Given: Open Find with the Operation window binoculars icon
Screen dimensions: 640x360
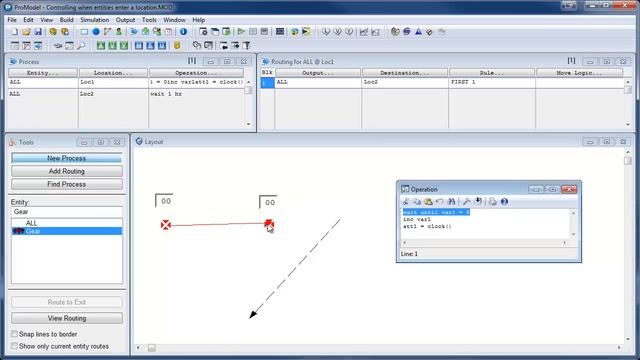Looking at the screenshot, I should 451,202.
